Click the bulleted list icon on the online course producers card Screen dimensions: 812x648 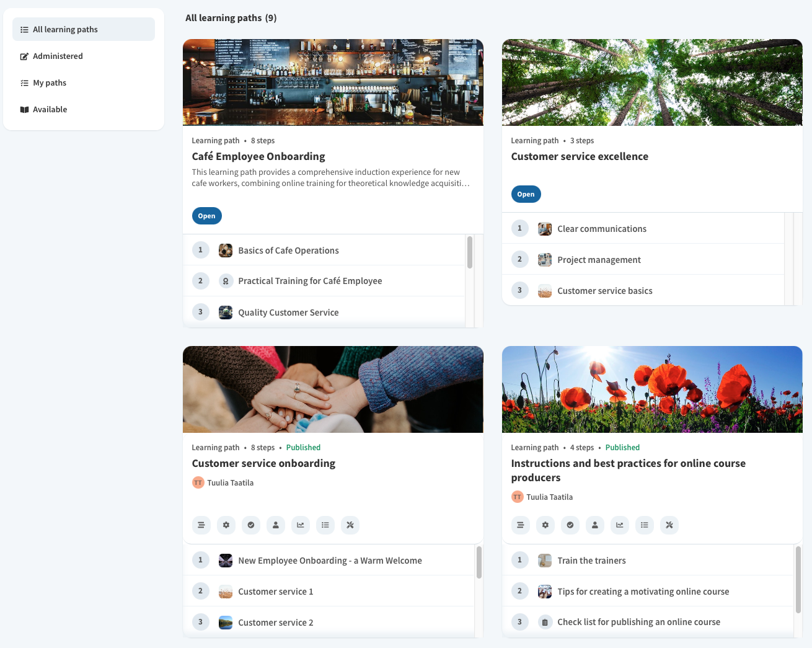(x=645, y=525)
